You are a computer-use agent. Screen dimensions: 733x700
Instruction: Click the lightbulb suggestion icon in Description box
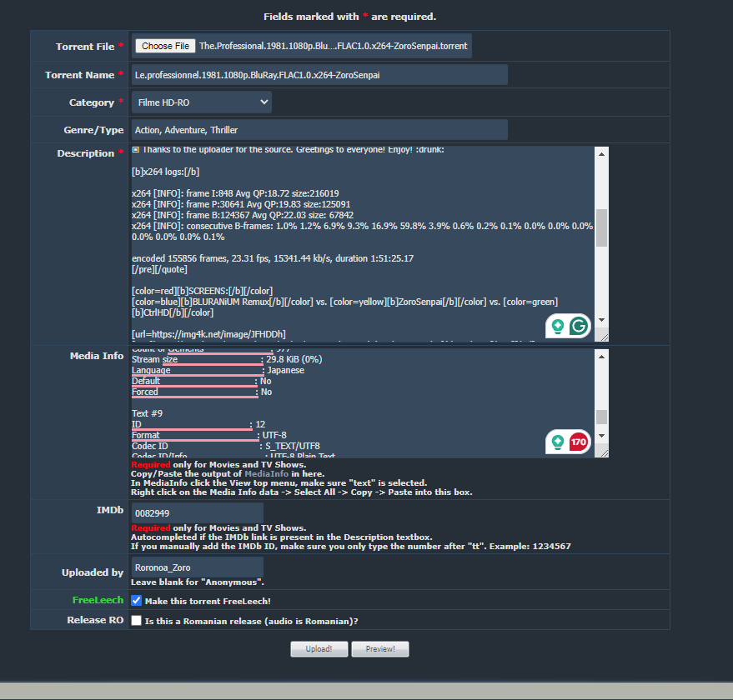pyautogui.click(x=558, y=327)
